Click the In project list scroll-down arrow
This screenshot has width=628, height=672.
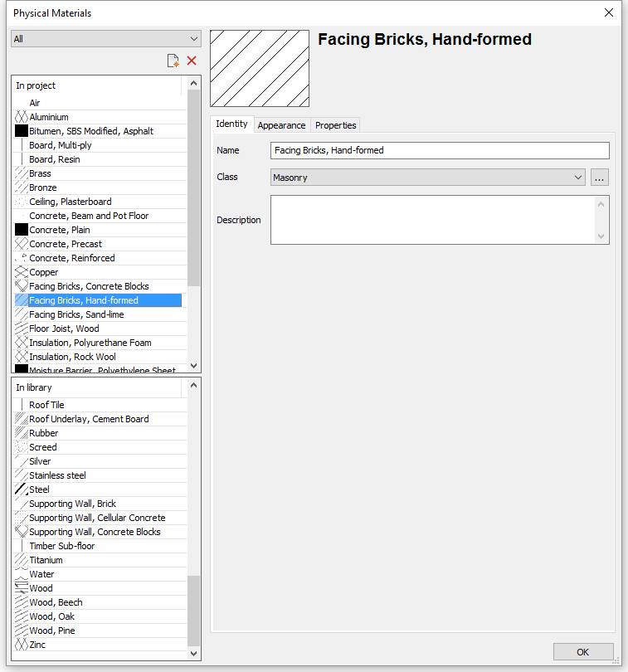pos(194,366)
